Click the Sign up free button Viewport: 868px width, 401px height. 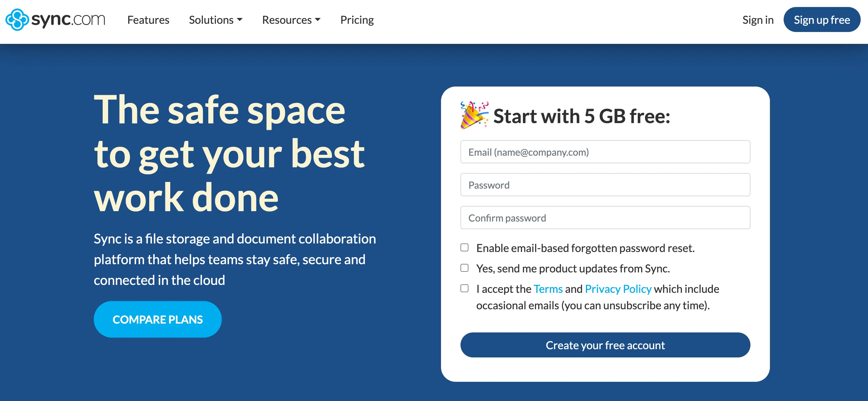coord(822,20)
